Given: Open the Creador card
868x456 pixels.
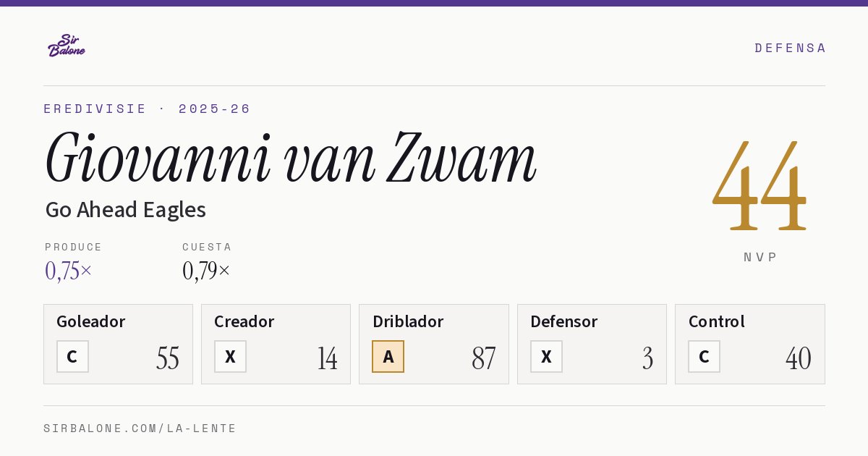Looking at the screenshot, I should tap(276, 344).
